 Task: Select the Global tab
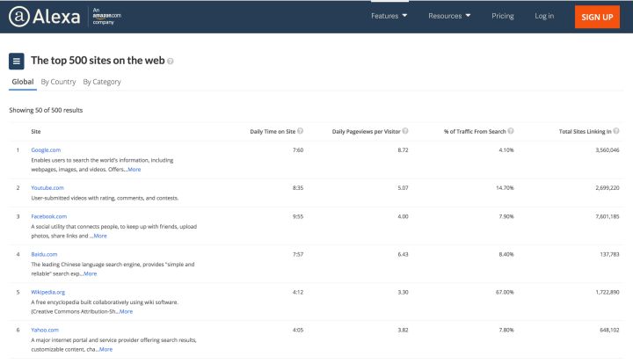[22, 82]
